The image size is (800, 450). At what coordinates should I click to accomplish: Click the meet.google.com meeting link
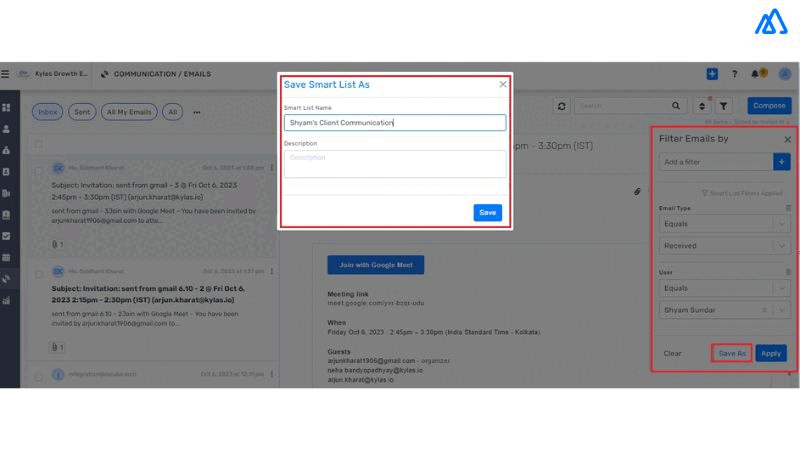376,303
